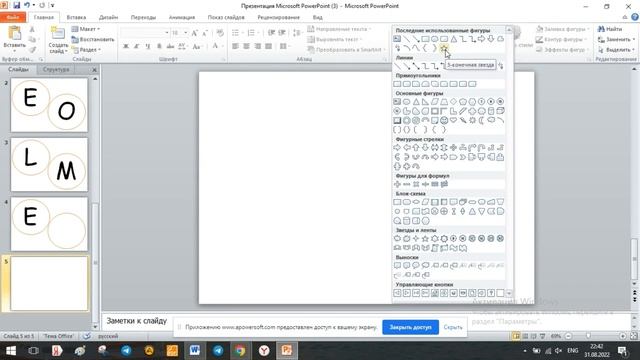Expand the font name combo box
Viewport: 640px width, 360px height.
[167, 33]
